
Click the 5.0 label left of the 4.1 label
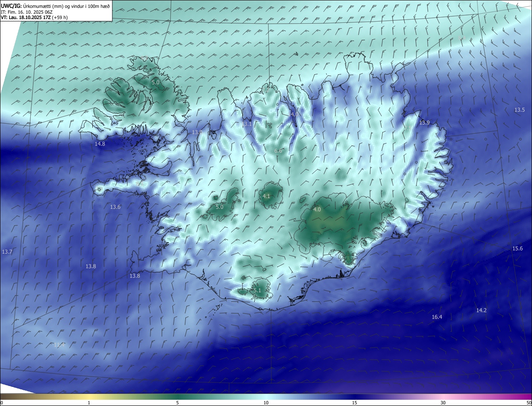[x=219, y=206]
